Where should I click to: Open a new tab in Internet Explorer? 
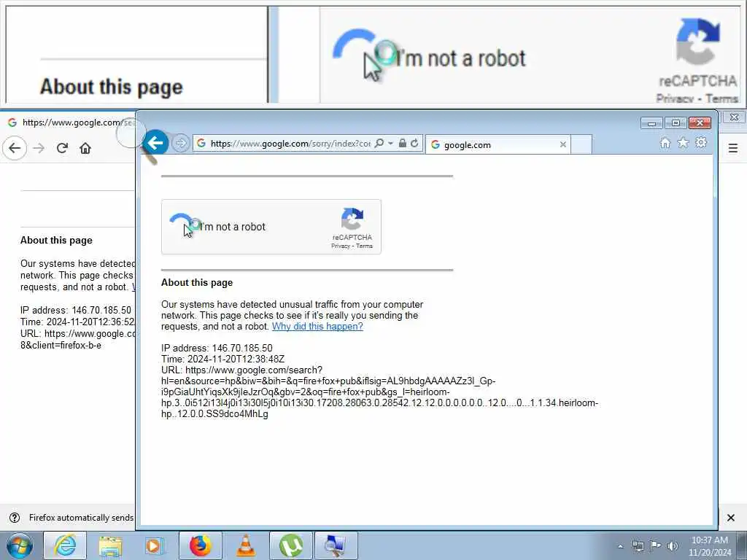[x=581, y=145]
